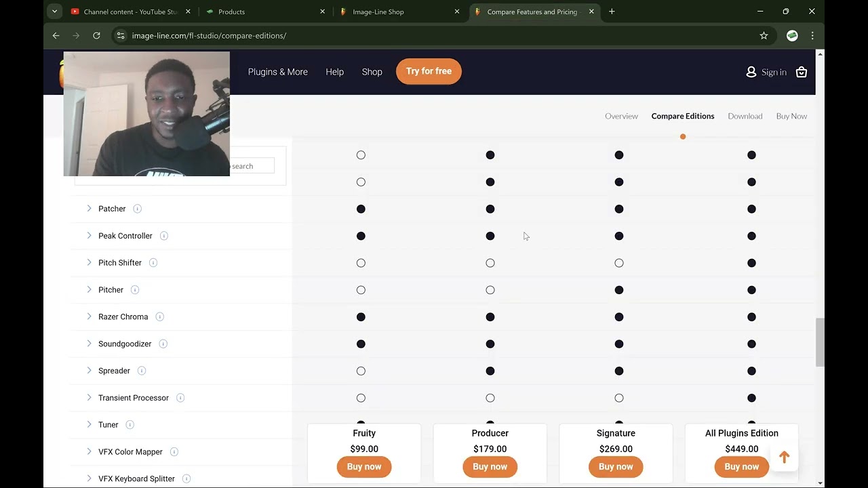The width and height of the screenshot is (868, 488).
Task: Expand the Spreader row
Action: point(89,371)
